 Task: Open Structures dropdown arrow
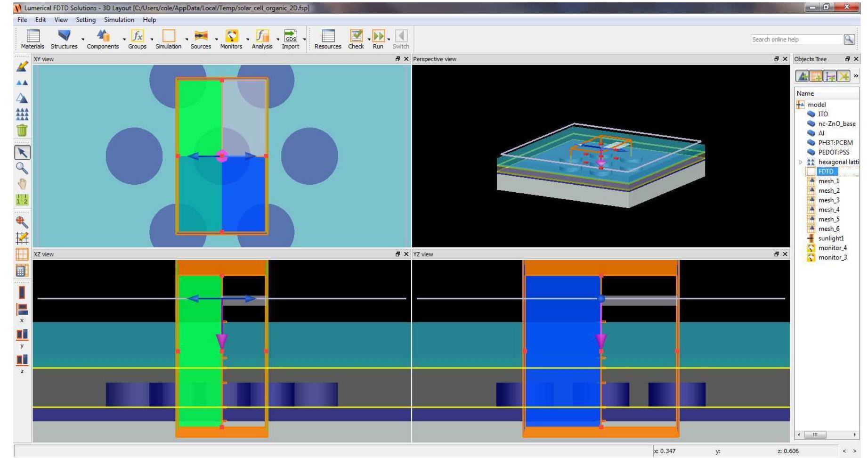point(83,39)
